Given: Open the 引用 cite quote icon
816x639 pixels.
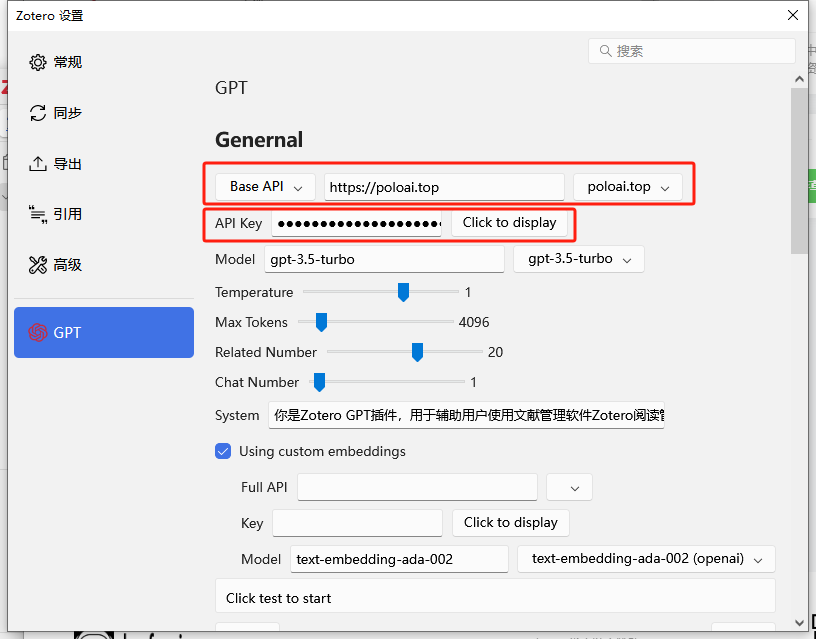Looking at the screenshot, I should [37, 214].
